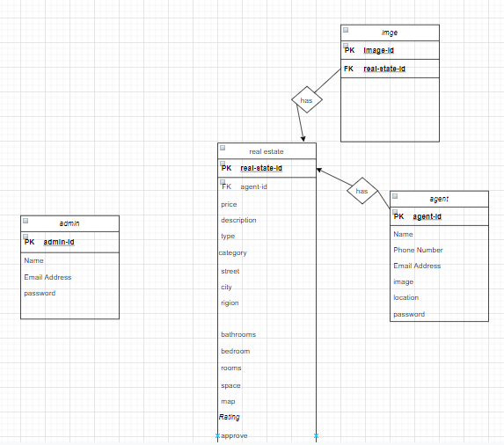Grab the right blue selection handle of real estate
The height and width of the screenshot is (445, 504).
(316, 435)
